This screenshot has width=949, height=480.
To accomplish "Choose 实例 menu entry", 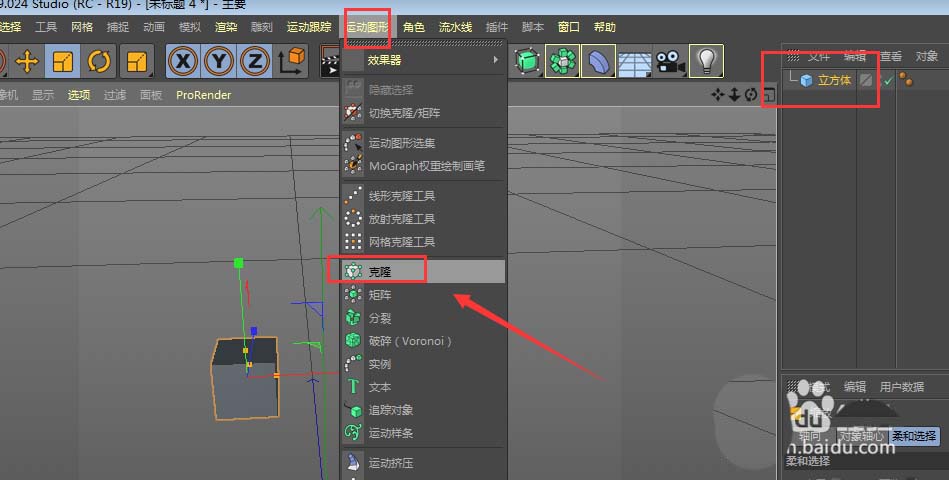I will (x=424, y=364).
